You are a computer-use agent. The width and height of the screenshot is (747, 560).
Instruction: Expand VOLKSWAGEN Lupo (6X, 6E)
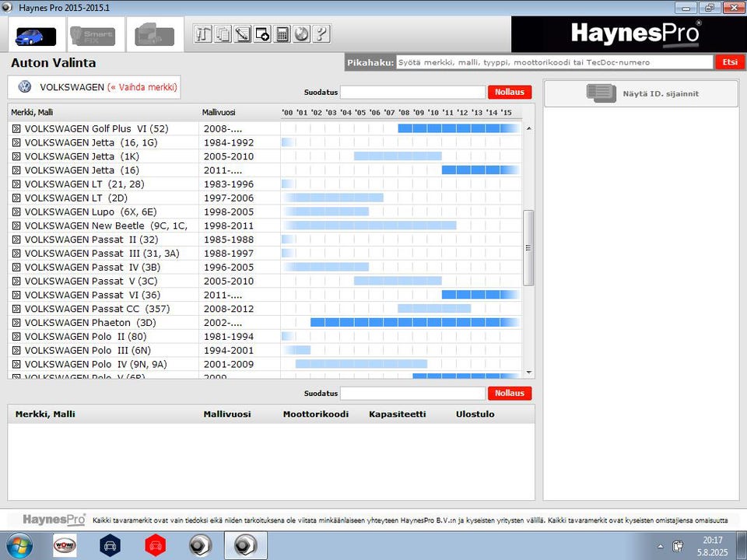[x=16, y=212]
